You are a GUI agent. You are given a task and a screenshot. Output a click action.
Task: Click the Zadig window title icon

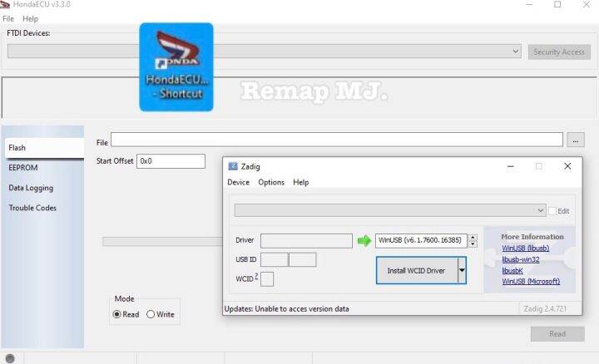[x=232, y=166]
